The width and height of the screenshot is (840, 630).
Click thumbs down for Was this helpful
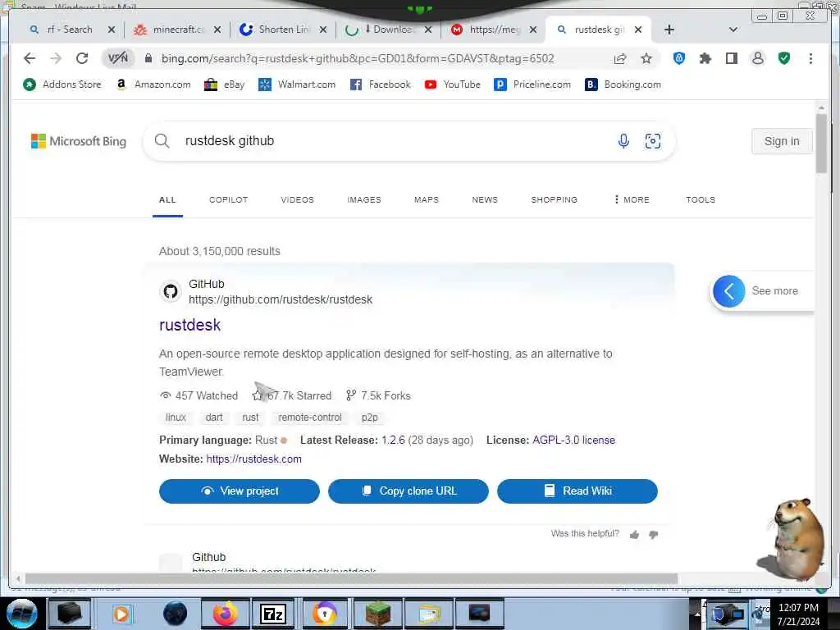(x=654, y=535)
